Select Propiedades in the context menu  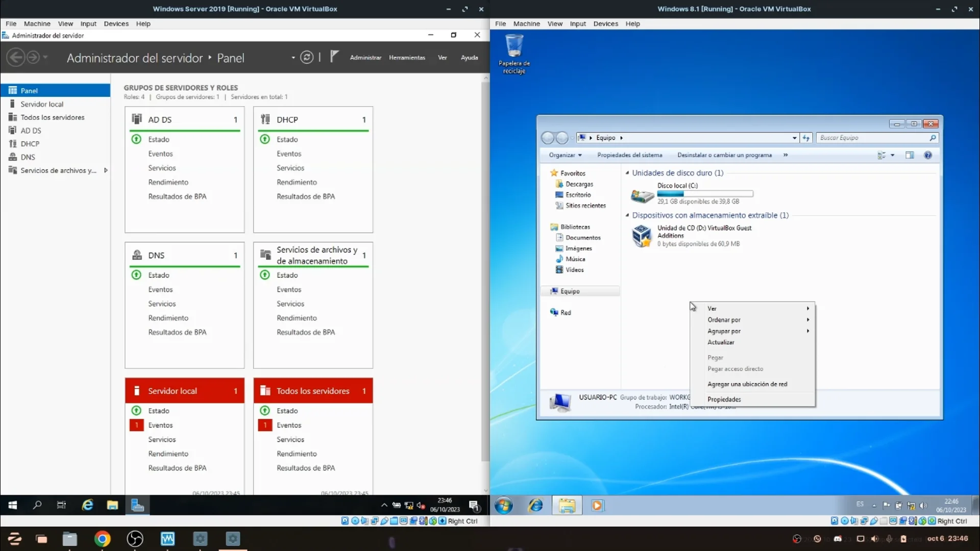724,399
